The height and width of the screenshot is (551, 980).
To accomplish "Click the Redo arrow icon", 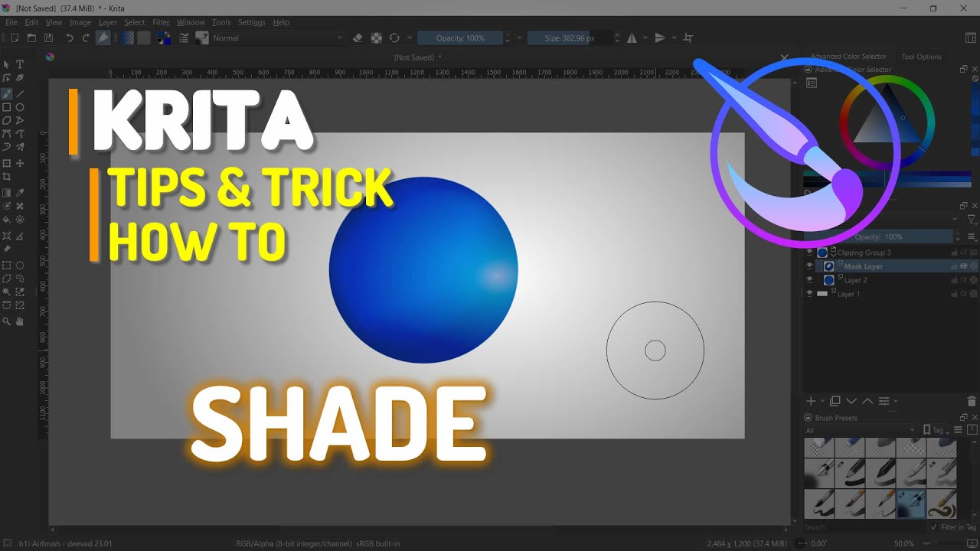I will (86, 37).
